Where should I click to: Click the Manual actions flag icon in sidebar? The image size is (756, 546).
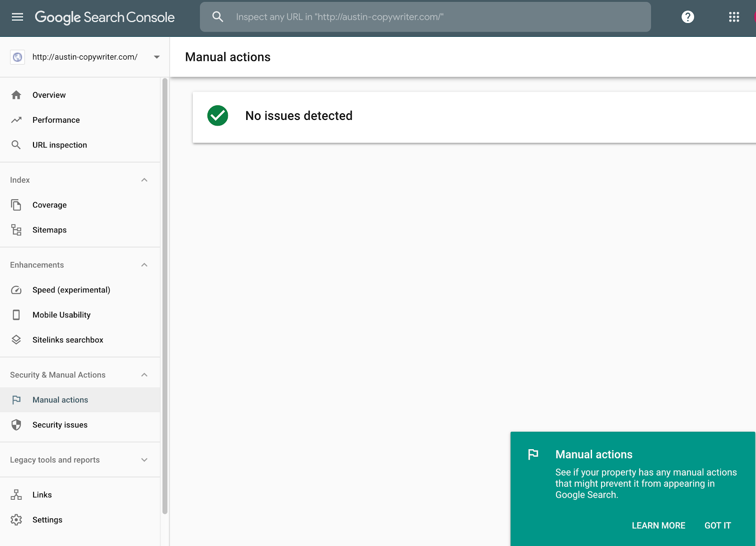click(17, 400)
